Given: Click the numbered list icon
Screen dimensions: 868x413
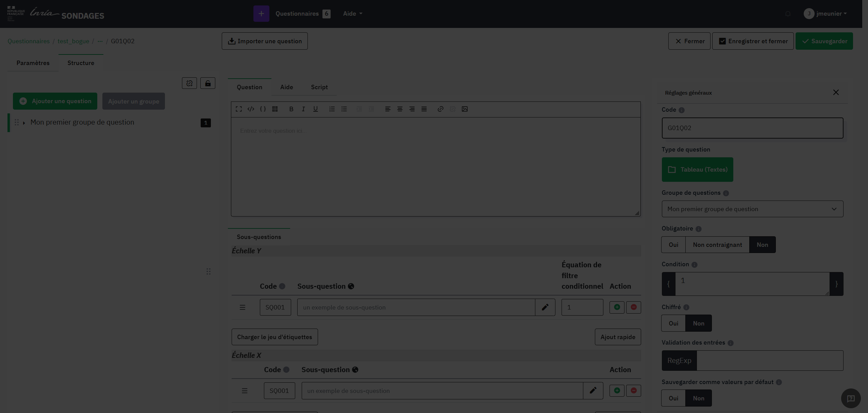Looking at the screenshot, I should pos(332,109).
